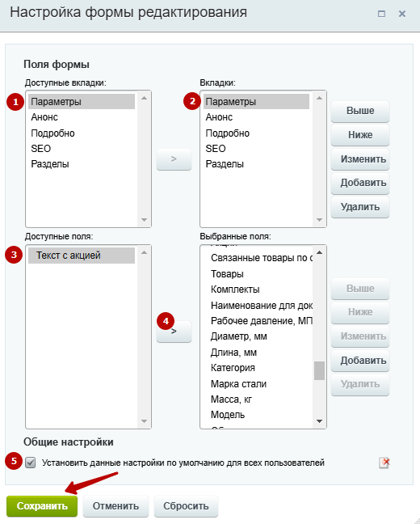Click up arrow of selected fields scrollbar
Viewport: 420px width, 524px height.
(319, 252)
